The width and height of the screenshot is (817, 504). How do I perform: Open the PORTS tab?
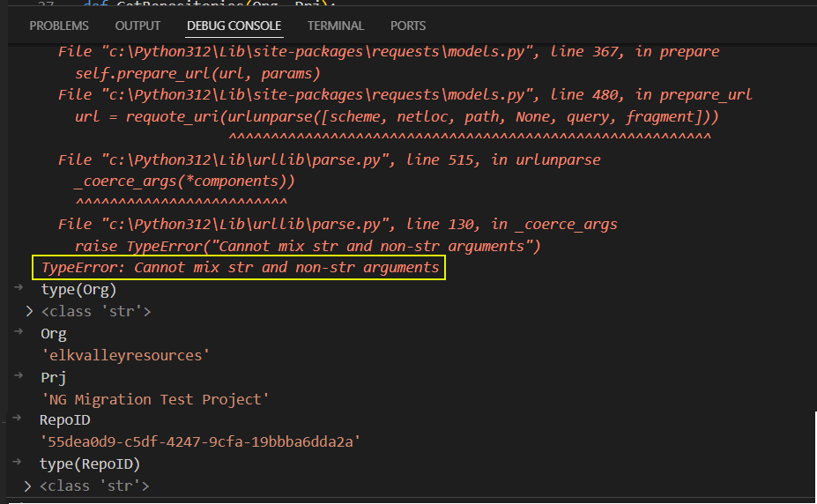point(407,26)
